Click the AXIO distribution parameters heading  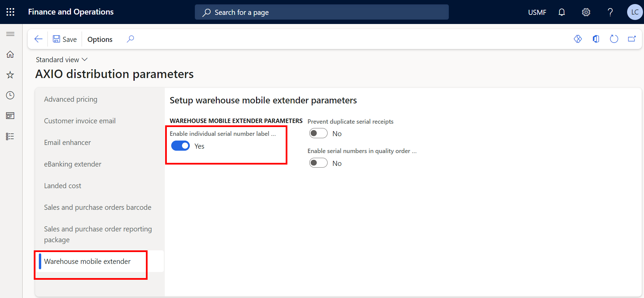[114, 74]
